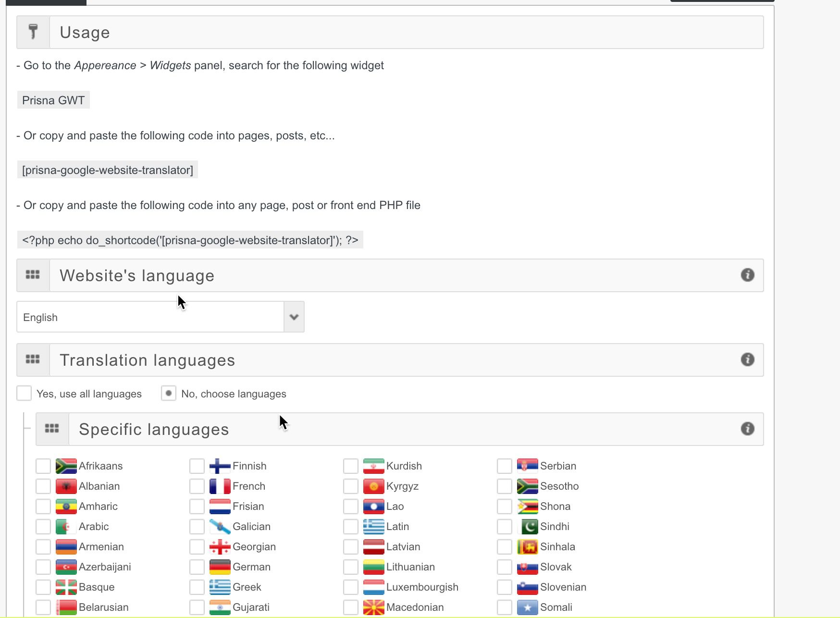Click the German flag icon
840x618 pixels.
(x=220, y=567)
